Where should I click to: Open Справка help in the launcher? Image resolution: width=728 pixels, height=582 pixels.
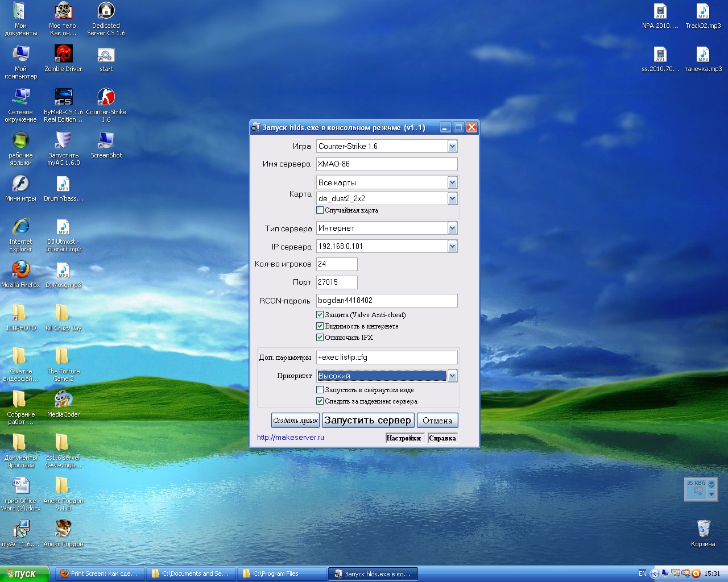pos(442,438)
